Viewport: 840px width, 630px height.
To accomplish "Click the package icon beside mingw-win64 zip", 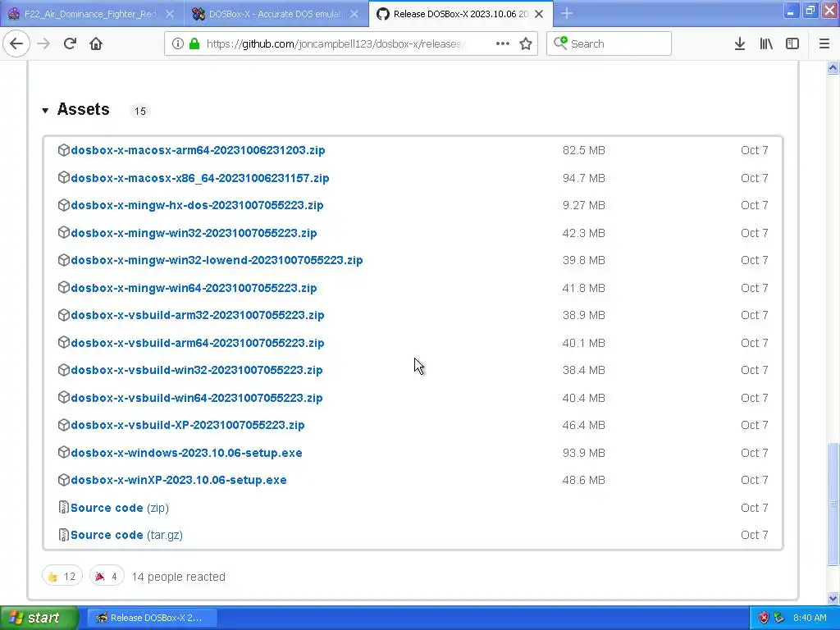I will (64, 287).
